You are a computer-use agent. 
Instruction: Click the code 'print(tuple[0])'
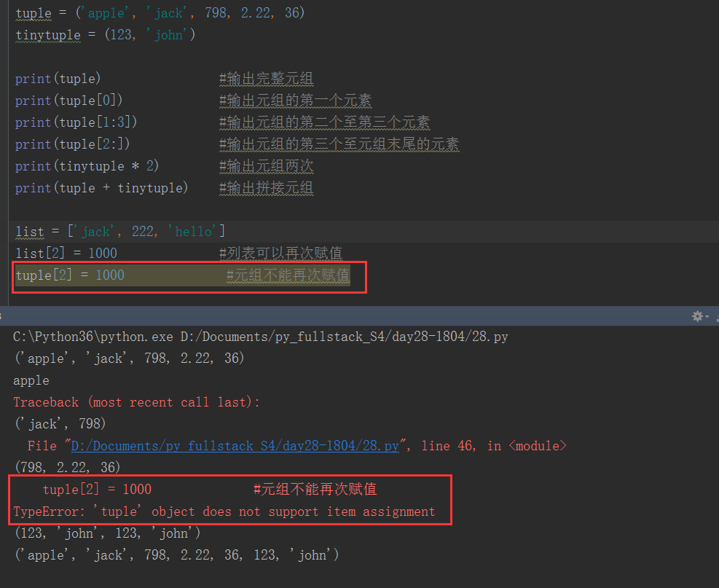68,101
